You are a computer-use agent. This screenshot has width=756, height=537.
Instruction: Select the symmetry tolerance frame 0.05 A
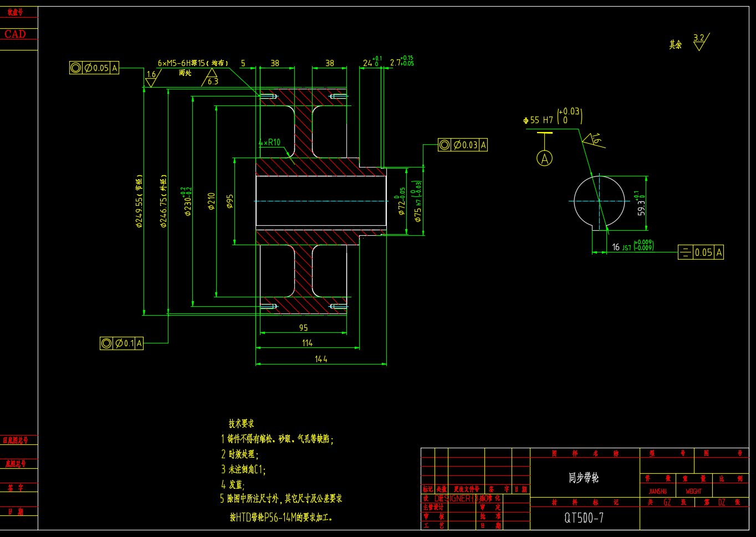tap(701, 252)
